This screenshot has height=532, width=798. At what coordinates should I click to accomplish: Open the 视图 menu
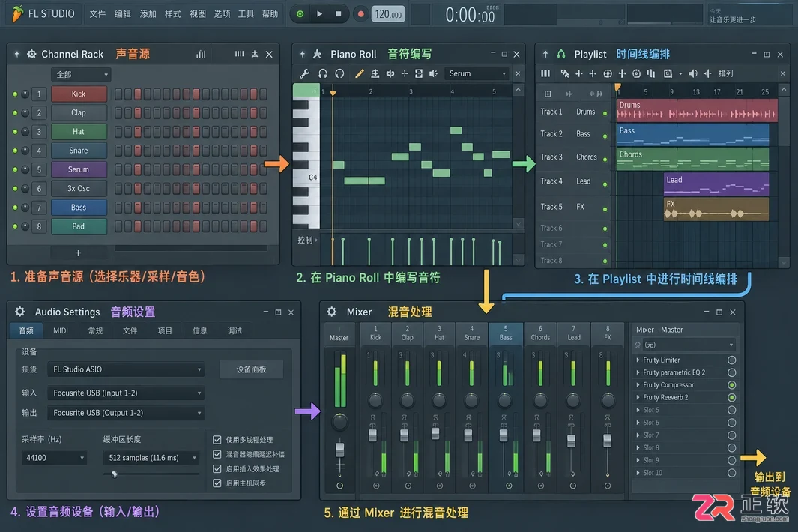coord(198,14)
